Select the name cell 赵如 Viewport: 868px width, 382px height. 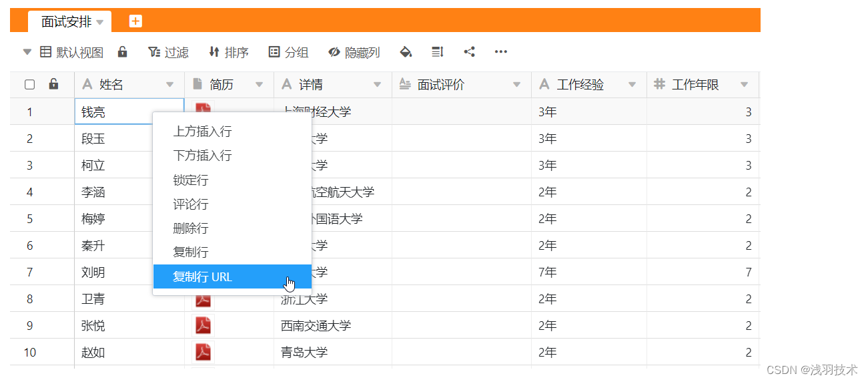point(129,352)
